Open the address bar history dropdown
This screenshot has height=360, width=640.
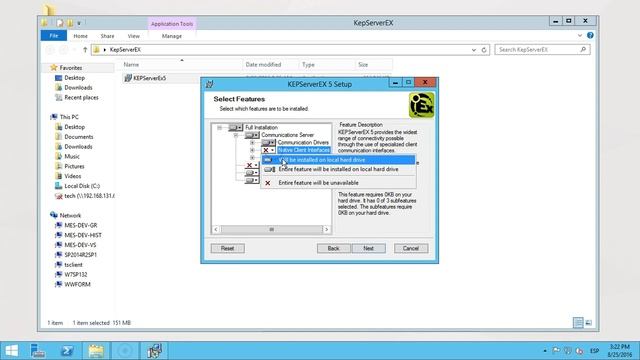point(473,50)
